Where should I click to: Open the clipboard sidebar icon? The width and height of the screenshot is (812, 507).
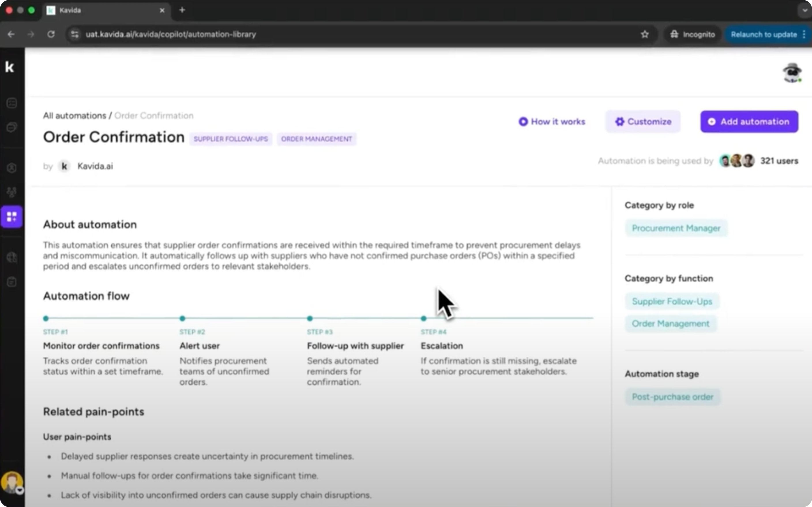click(12, 282)
